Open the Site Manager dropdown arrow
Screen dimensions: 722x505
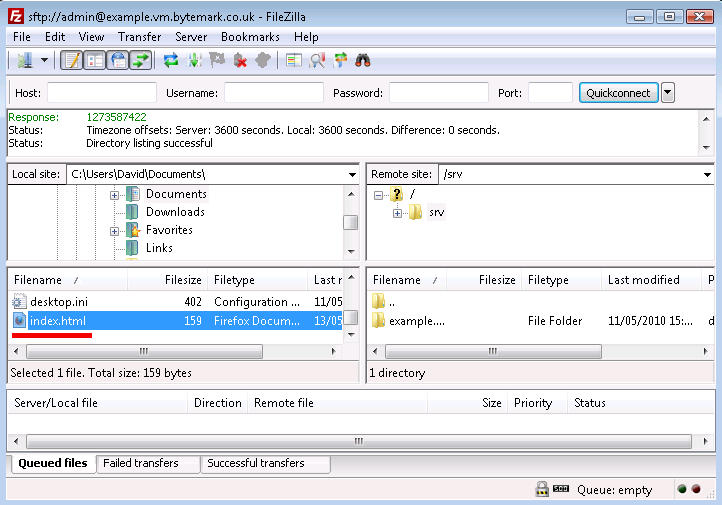(x=44, y=60)
